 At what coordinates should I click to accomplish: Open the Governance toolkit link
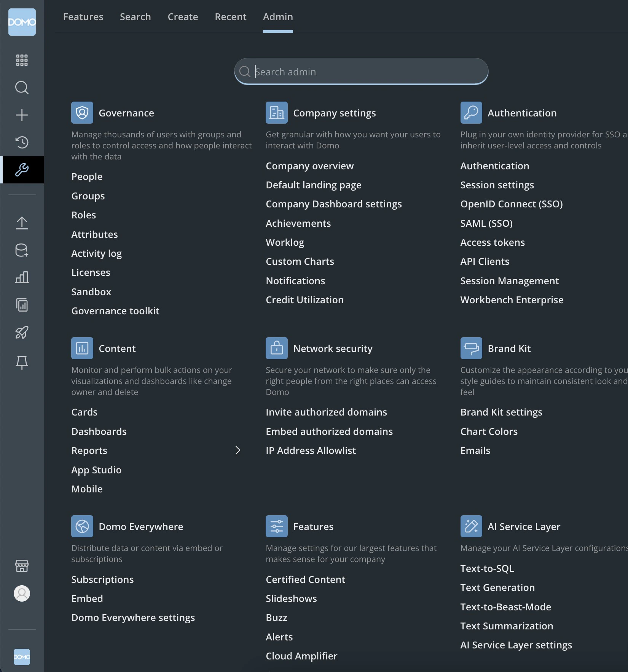(x=115, y=311)
